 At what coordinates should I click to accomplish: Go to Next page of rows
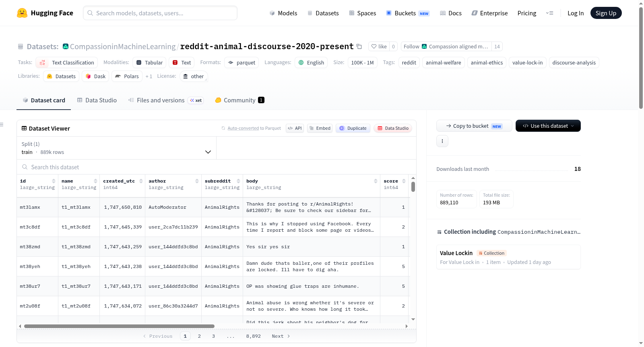click(x=281, y=336)
